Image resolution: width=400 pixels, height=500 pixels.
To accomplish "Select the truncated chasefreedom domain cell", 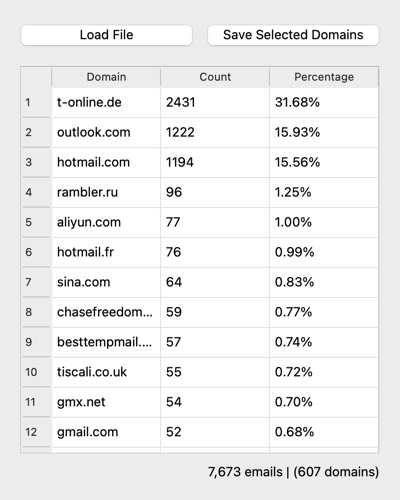I will [x=106, y=312].
